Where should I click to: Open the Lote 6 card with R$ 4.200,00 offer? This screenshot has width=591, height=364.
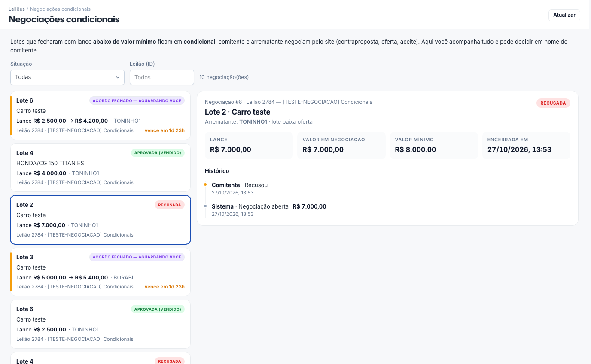coord(101,115)
